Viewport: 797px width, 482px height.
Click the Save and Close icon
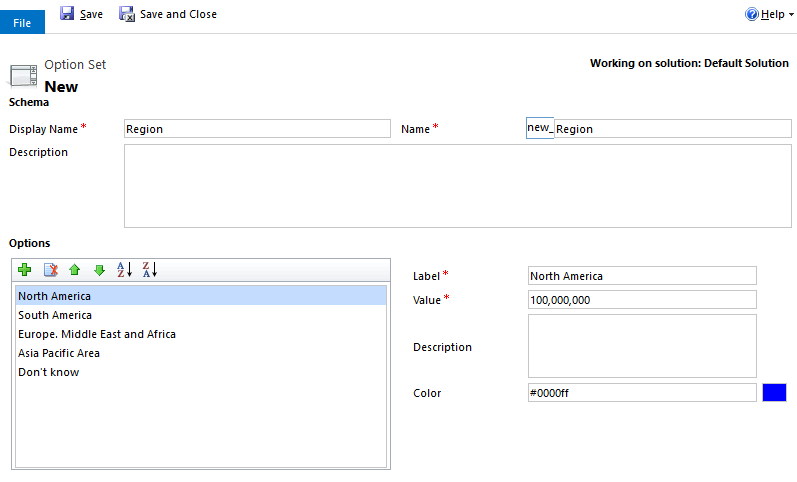[x=127, y=14]
